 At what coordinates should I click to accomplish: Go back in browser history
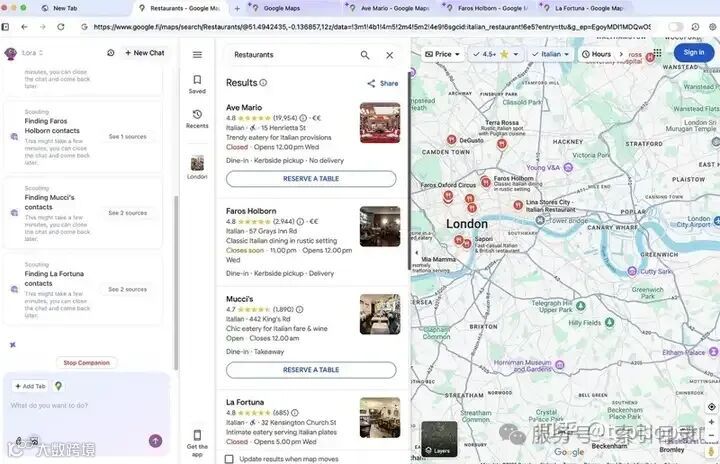[24, 27]
